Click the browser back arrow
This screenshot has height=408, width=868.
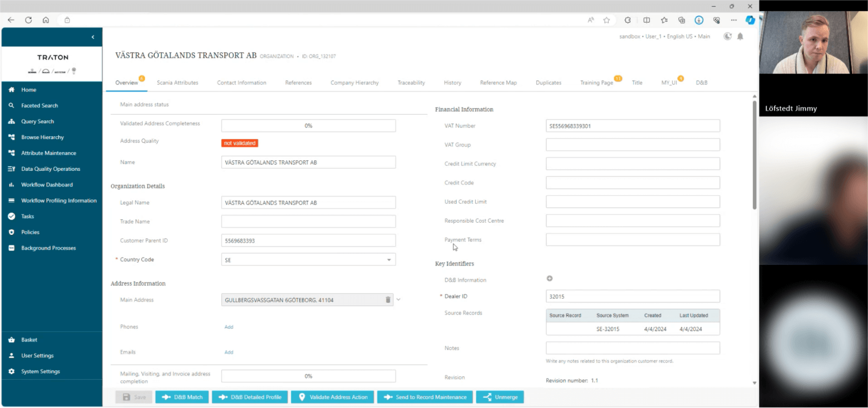coord(11,20)
